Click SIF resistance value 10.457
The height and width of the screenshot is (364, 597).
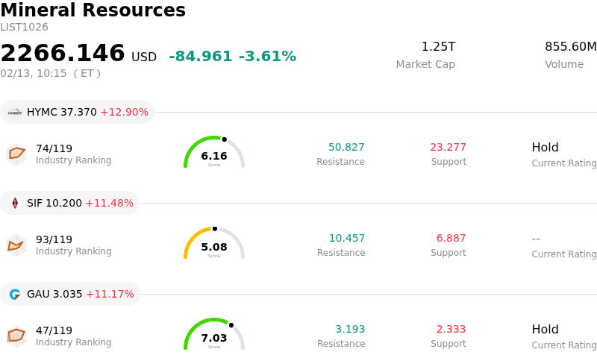[347, 238]
